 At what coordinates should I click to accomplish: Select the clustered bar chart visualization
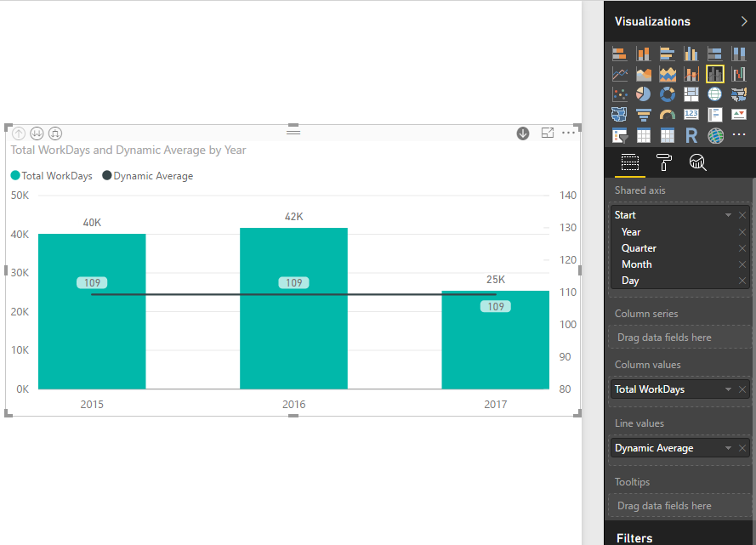coord(668,54)
